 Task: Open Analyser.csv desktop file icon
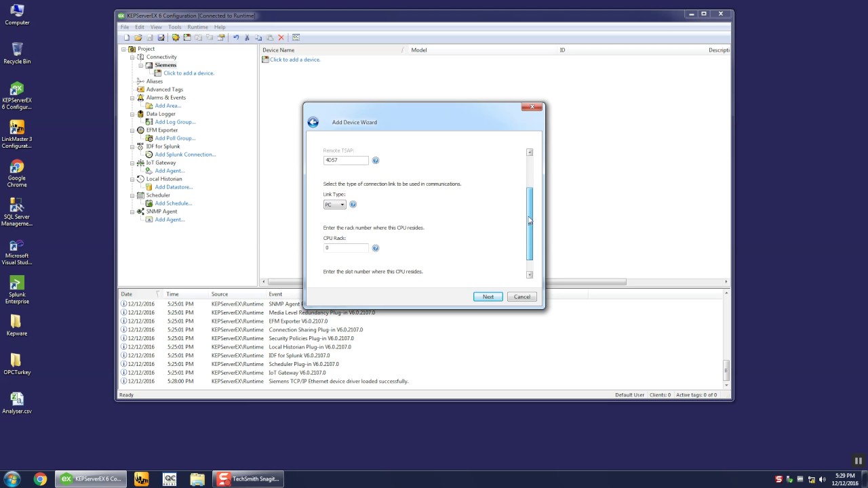click(17, 403)
